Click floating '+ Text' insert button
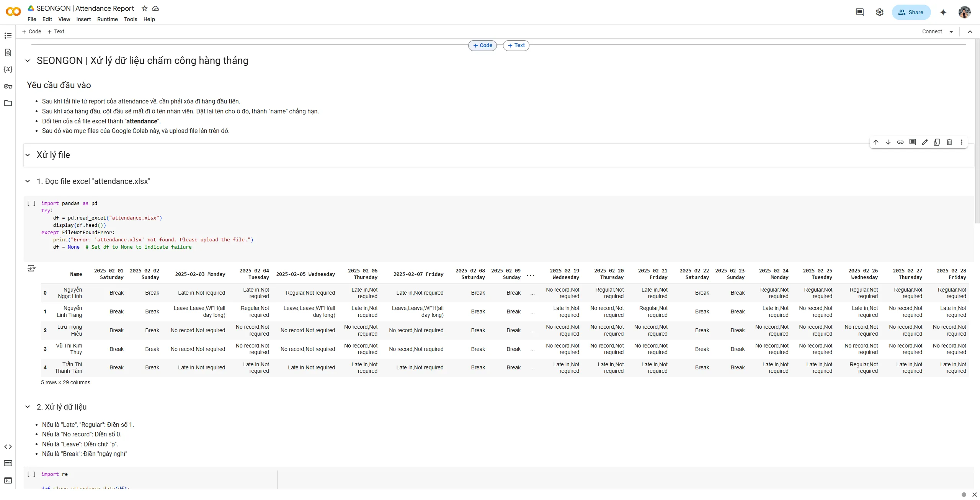This screenshot has height=500, width=980. [516, 46]
